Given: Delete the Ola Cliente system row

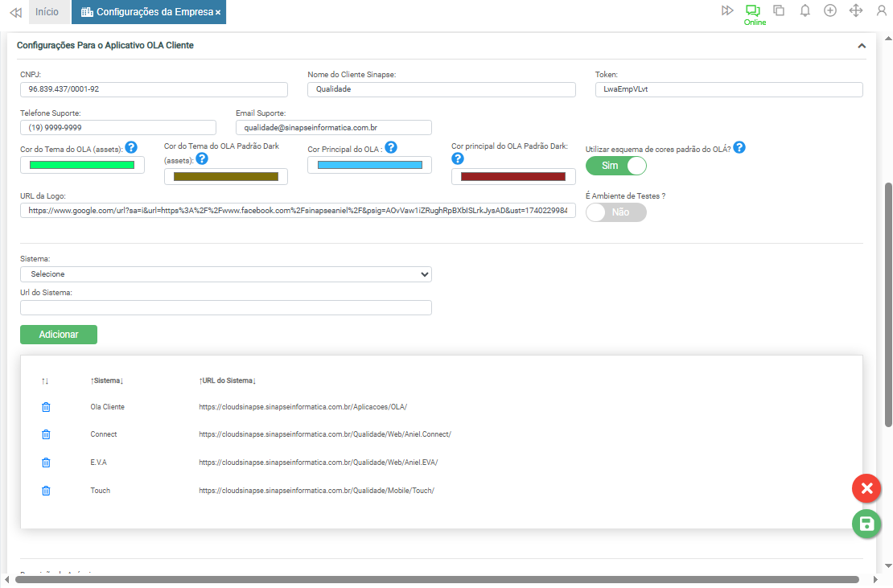Looking at the screenshot, I should tap(46, 407).
